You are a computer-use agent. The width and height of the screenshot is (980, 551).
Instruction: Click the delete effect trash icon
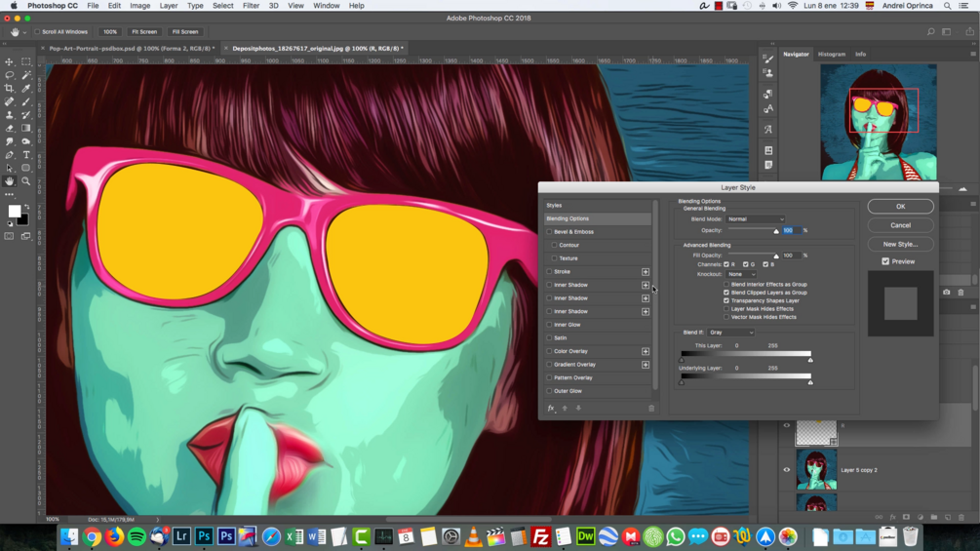[651, 409]
